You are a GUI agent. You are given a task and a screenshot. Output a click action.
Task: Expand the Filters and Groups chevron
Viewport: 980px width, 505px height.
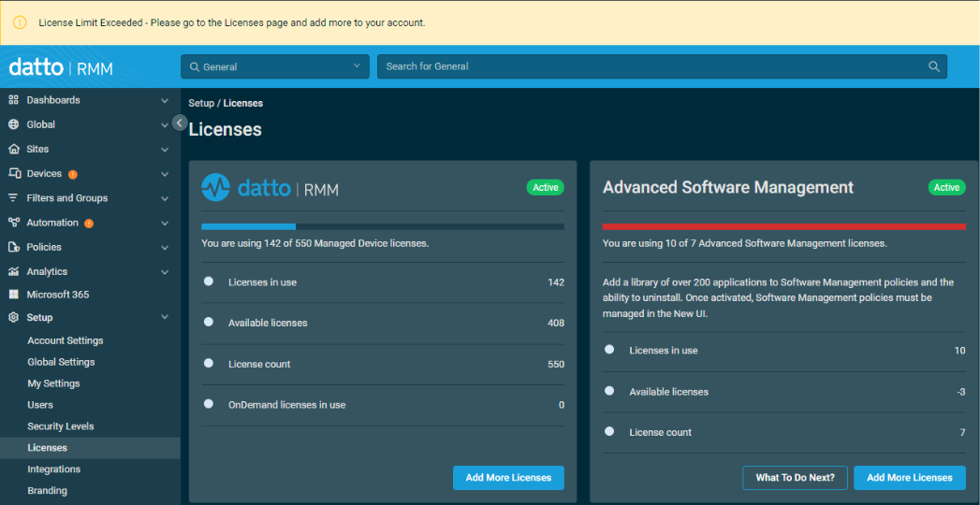pyautogui.click(x=165, y=198)
